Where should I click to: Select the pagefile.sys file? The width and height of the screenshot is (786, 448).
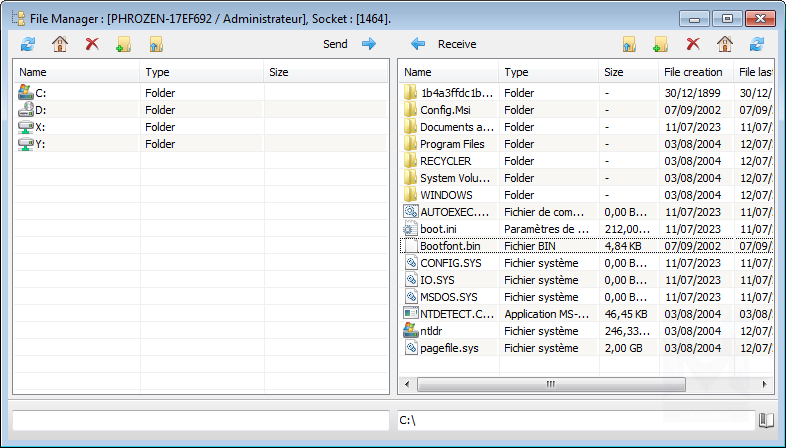pyautogui.click(x=449, y=348)
